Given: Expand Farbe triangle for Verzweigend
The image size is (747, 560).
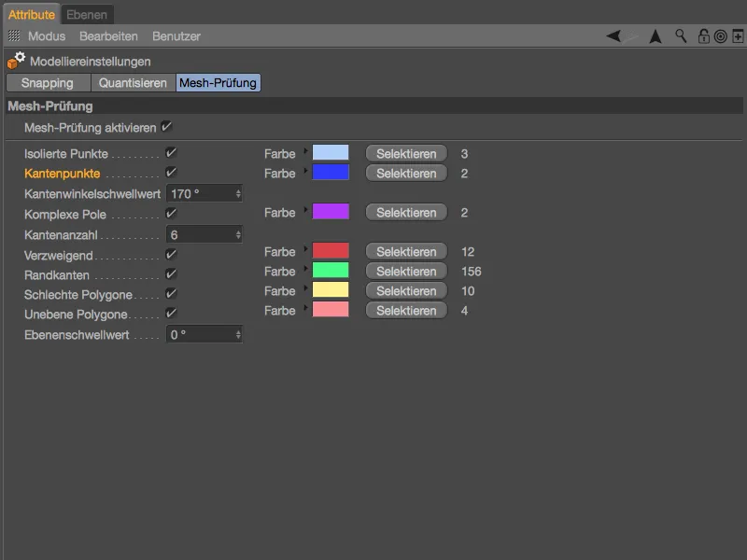Looking at the screenshot, I should pos(305,248).
